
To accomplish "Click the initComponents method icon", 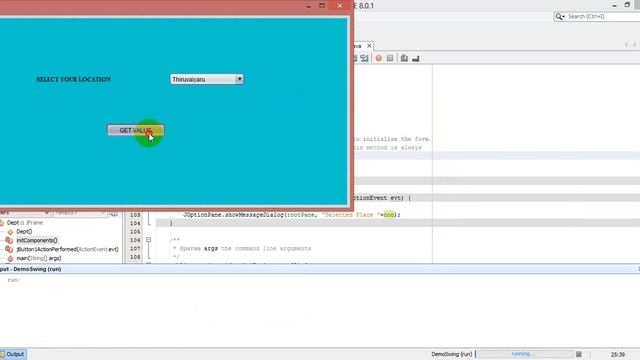I will point(9,240).
